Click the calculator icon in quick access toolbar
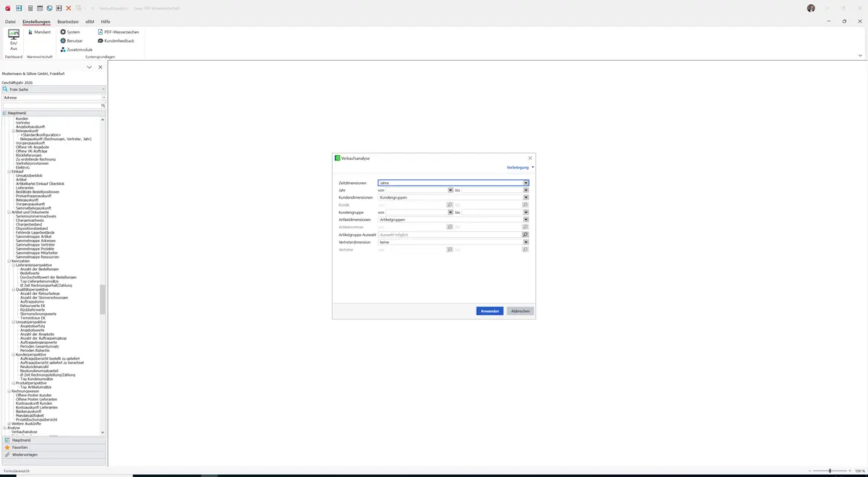This screenshot has width=868, height=477. point(30,8)
